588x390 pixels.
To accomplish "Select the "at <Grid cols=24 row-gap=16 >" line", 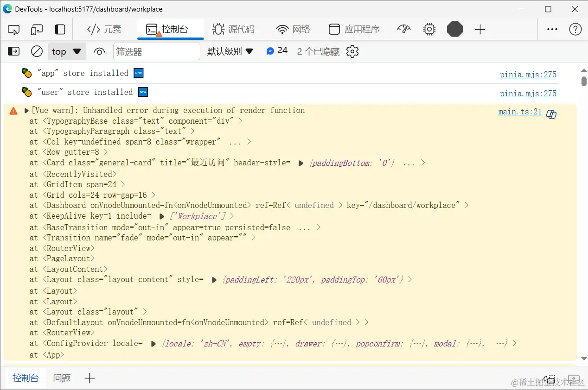I will (93, 195).
